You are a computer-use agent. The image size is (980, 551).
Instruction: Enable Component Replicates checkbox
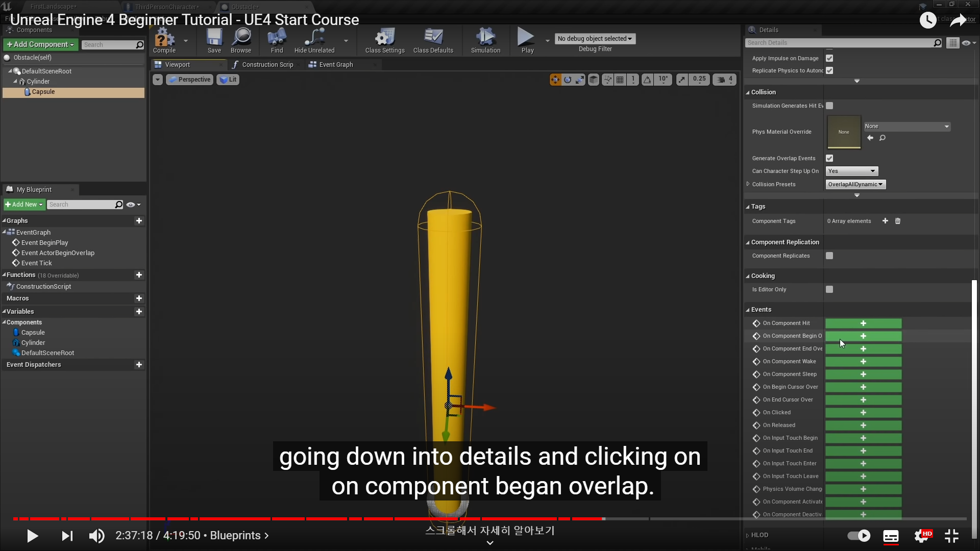pos(829,256)
